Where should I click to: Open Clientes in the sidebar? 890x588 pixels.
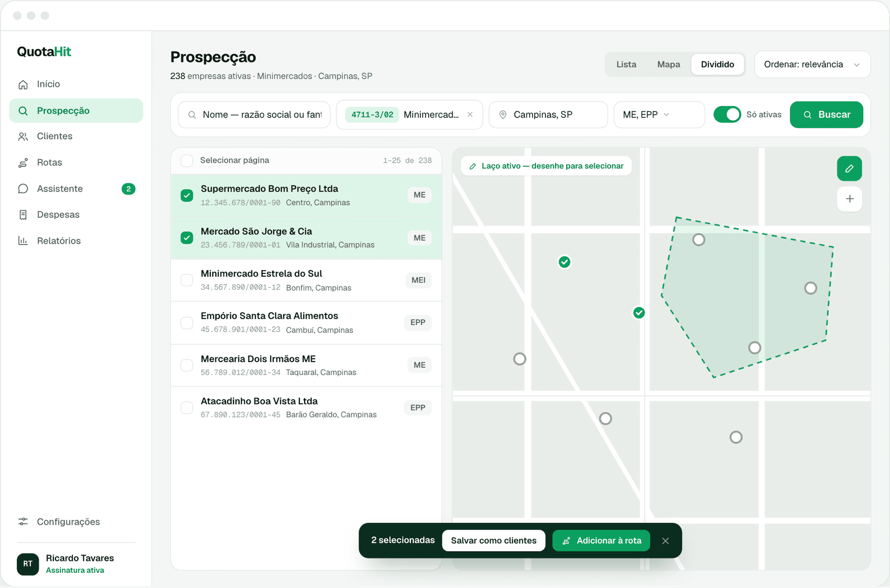coord(76,136)
